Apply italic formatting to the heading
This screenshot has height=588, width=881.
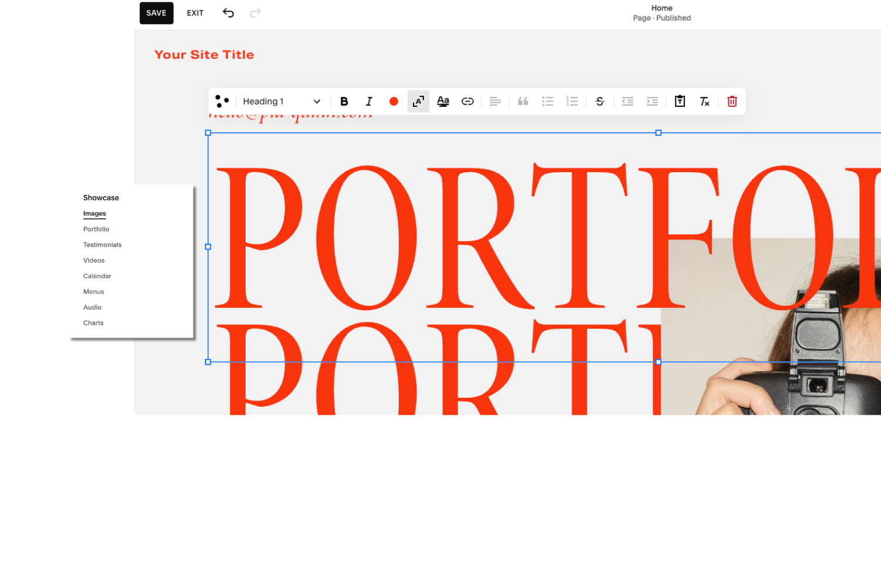(x=368, y=101)
